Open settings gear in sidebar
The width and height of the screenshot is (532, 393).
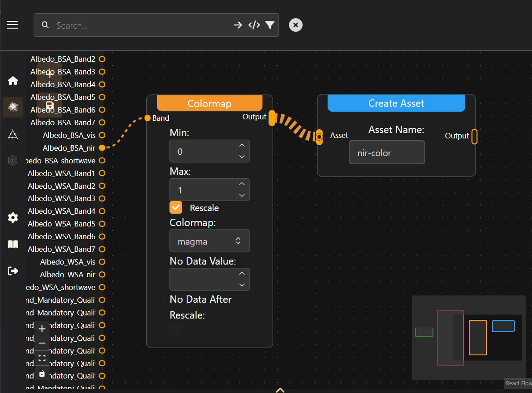[x=13, y=218]
